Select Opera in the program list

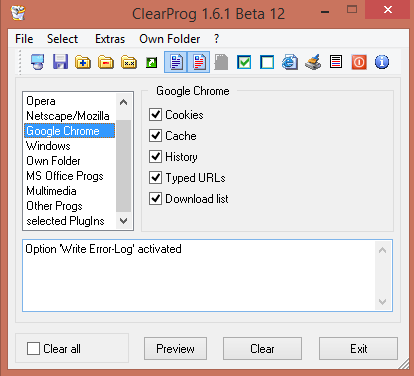pyautogui.click(x=69, y=101)
